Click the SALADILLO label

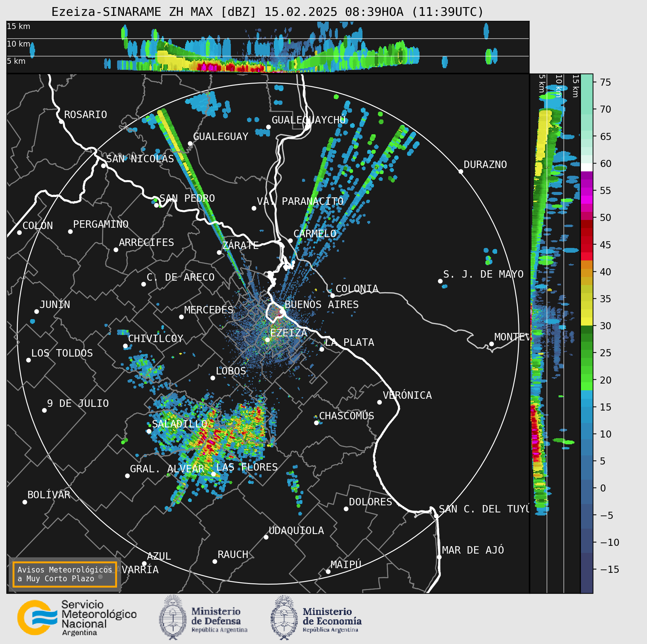179,424
